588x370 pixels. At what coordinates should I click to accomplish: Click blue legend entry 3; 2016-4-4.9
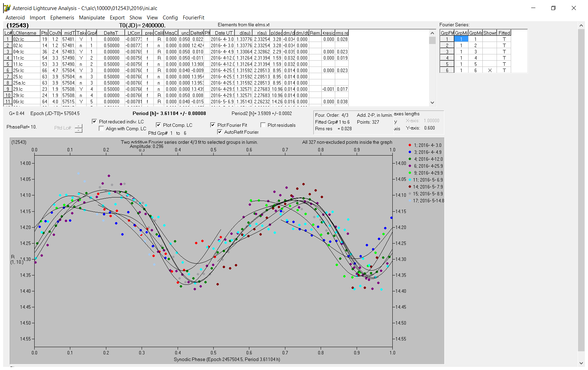425,152
